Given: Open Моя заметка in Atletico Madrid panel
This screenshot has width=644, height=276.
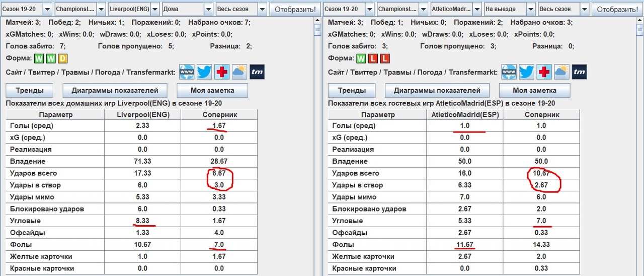Looking at the screenshot, I should (534, 91).
